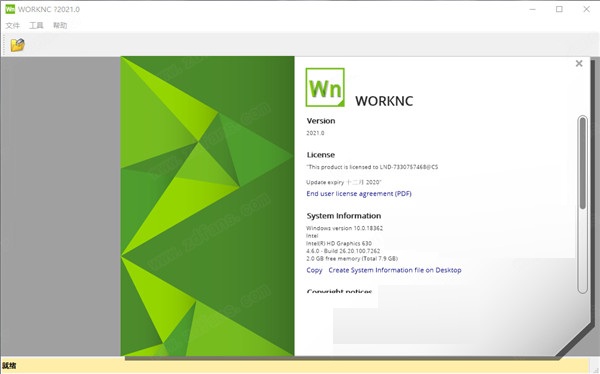Click the 'System Information' heading
Screen dimensions: 600x374
click(x=344, y=216)
